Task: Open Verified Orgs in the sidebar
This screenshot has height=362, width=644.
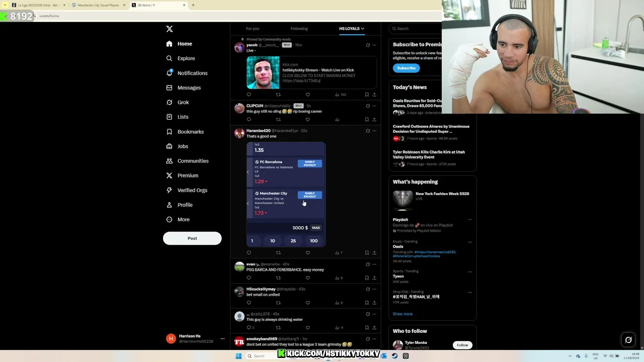Action: [187, 190]
